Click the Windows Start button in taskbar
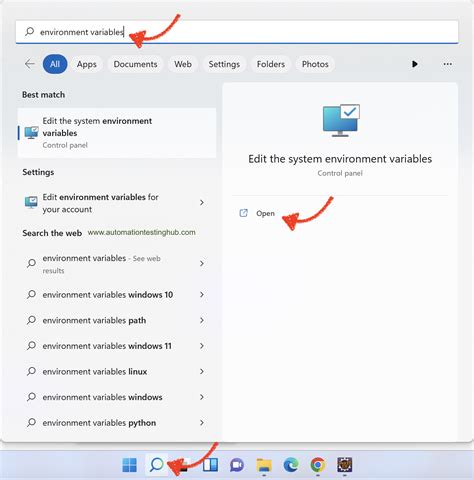 [x=129, y=465]
